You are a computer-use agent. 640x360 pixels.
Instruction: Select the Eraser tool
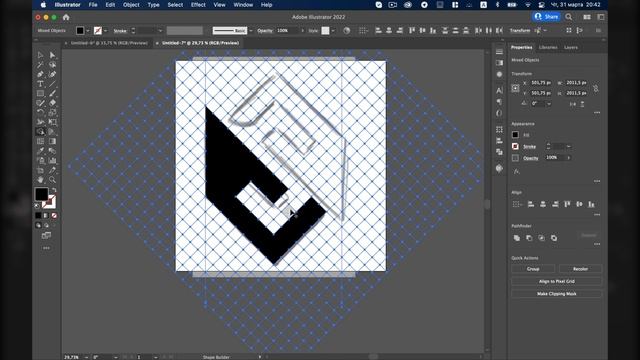point(52,103)
